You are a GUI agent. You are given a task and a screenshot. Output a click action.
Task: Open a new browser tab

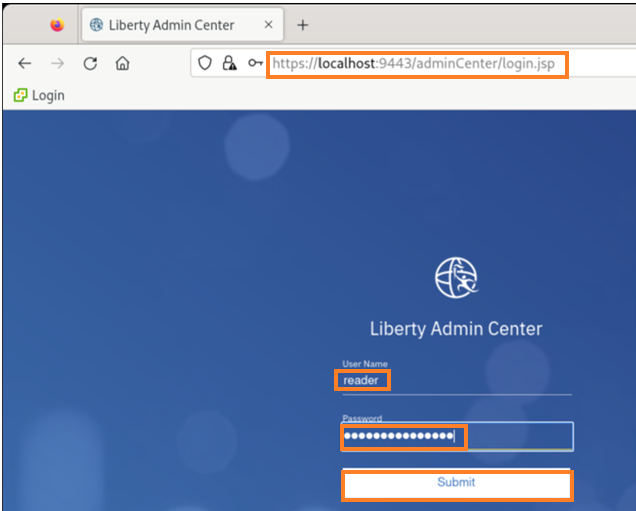(303, 25)
